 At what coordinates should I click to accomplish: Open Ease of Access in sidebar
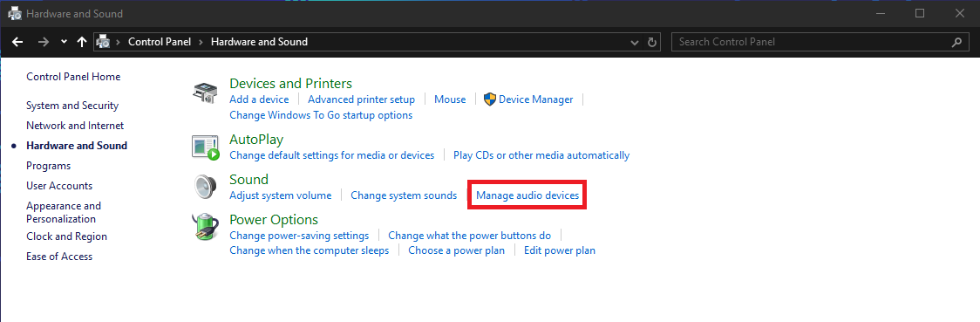(x=59, y=257)
